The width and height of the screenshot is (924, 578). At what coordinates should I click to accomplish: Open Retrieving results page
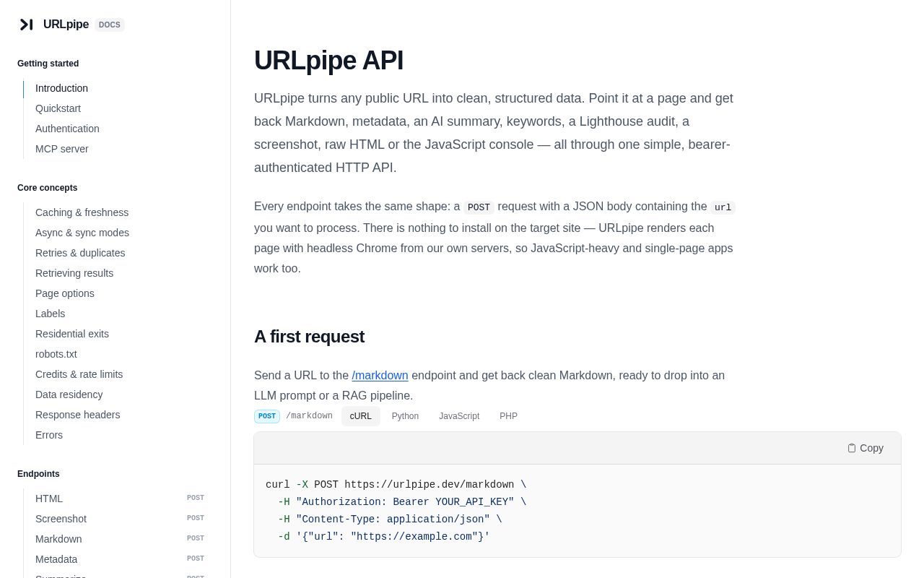pos(74,273)
